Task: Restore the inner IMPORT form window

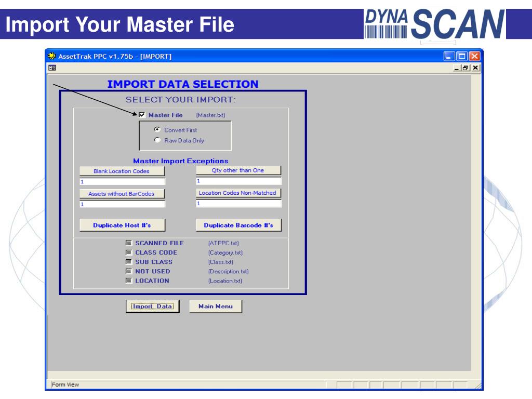Action: click(465, 68)
